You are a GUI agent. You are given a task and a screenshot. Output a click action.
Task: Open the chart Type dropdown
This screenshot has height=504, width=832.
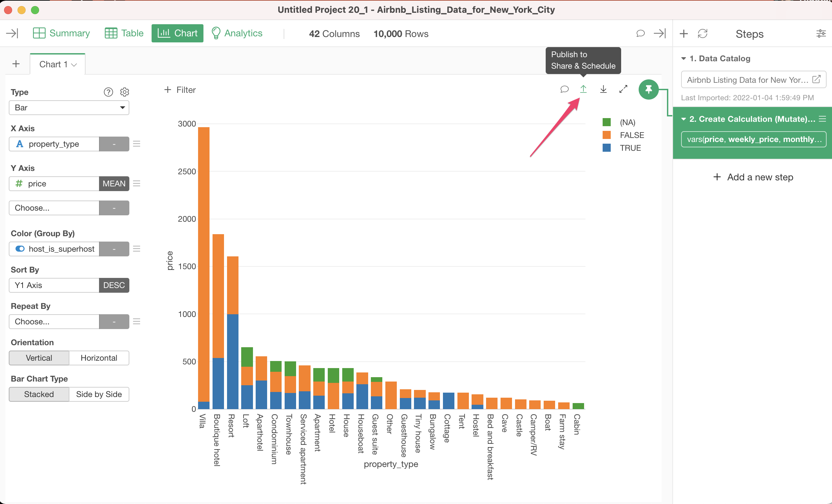point(69,108)
